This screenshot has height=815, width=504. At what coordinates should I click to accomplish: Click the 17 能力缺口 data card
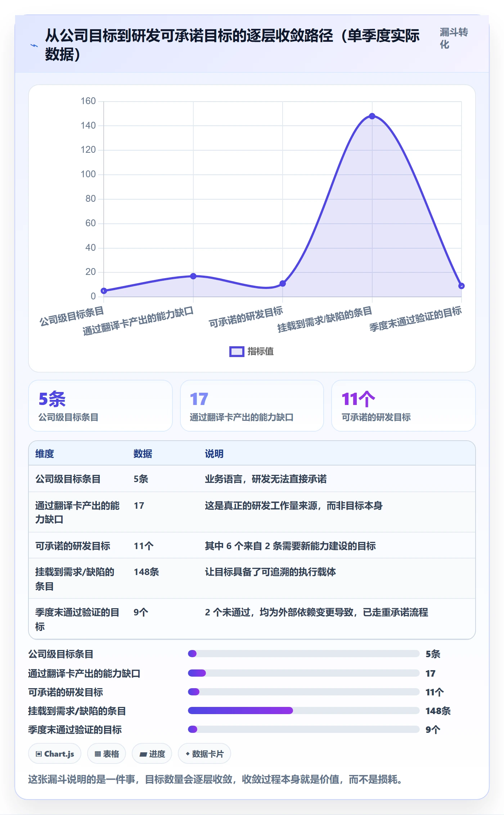252,406
